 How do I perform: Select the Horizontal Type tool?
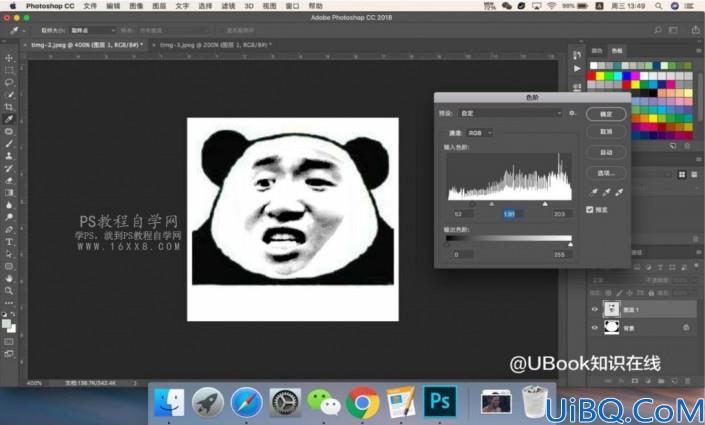click(9, 242)
